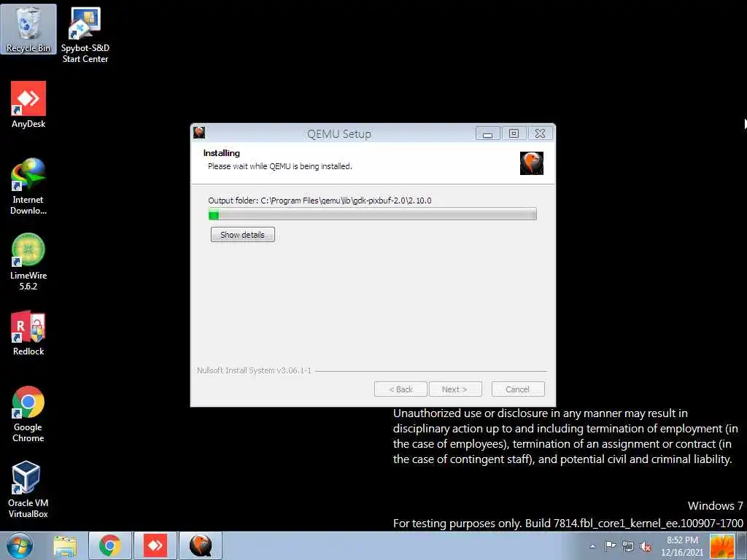Click the QEMU logo in the installer header

(532, 163)
